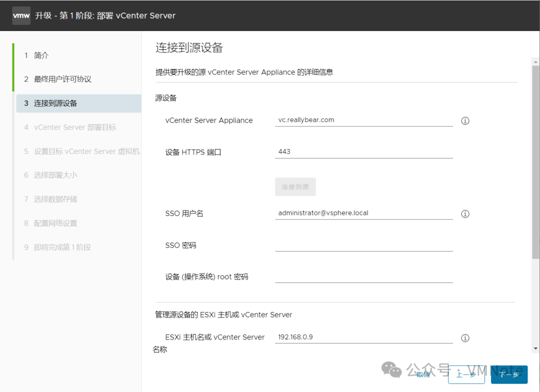The width and height of the screenshot is (540, 392).
Task: Show info for ESXi host name field
Action: pos(465,338)
